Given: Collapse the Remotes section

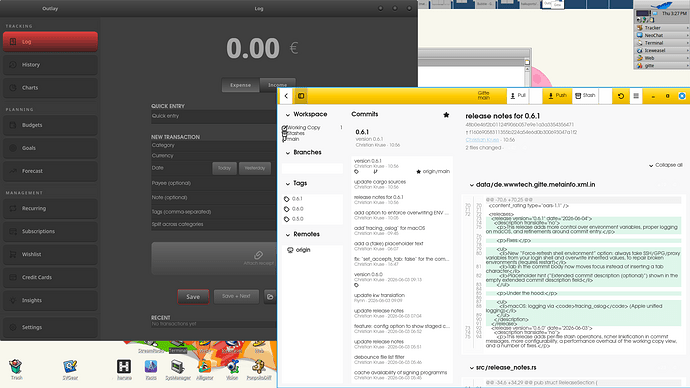Looking at the screenshot, I should point(287,234).
